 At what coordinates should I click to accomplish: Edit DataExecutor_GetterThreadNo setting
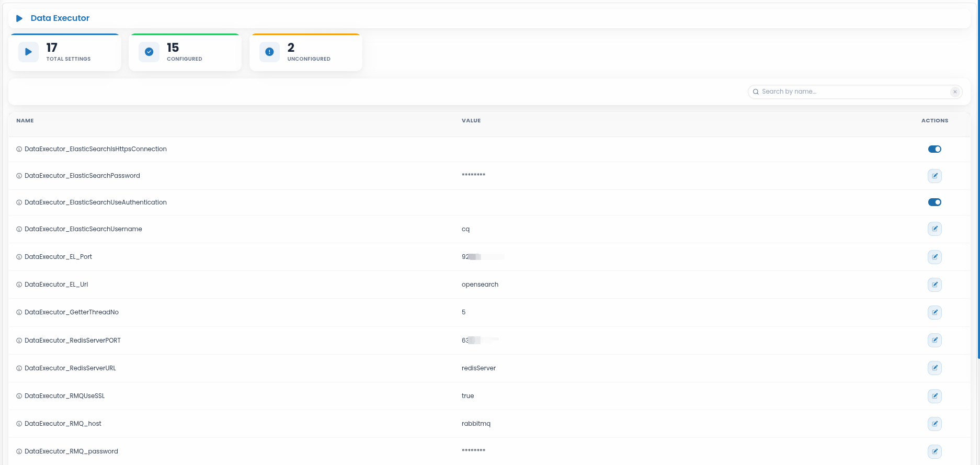(935, 312)
